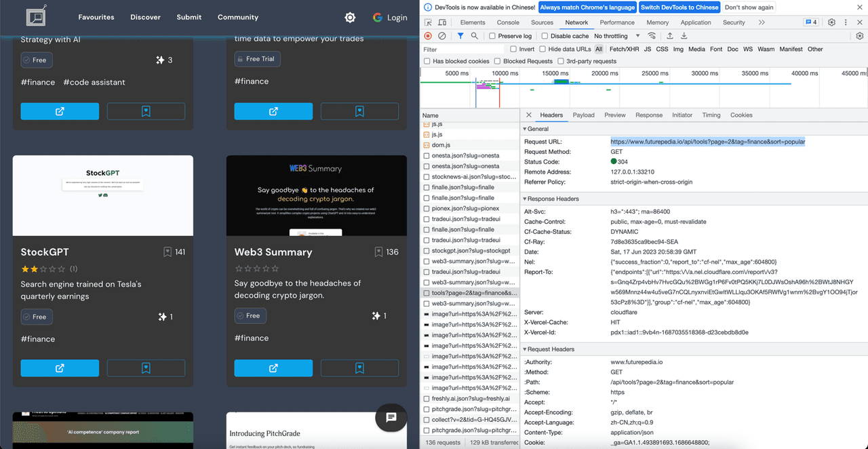Open Web3 Summary external link button
868x449 pixels.
click(x=273, y=368)
